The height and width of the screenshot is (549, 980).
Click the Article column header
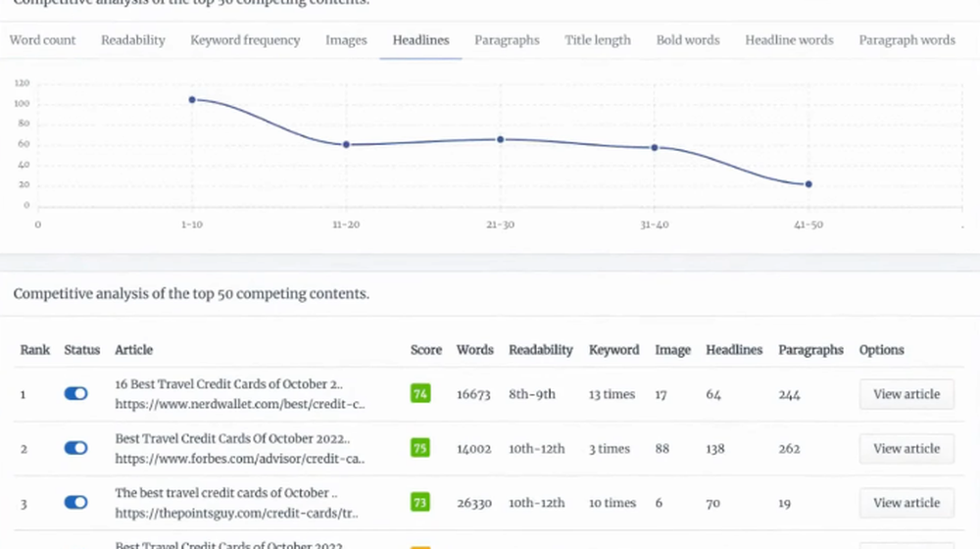click(133, 350)
